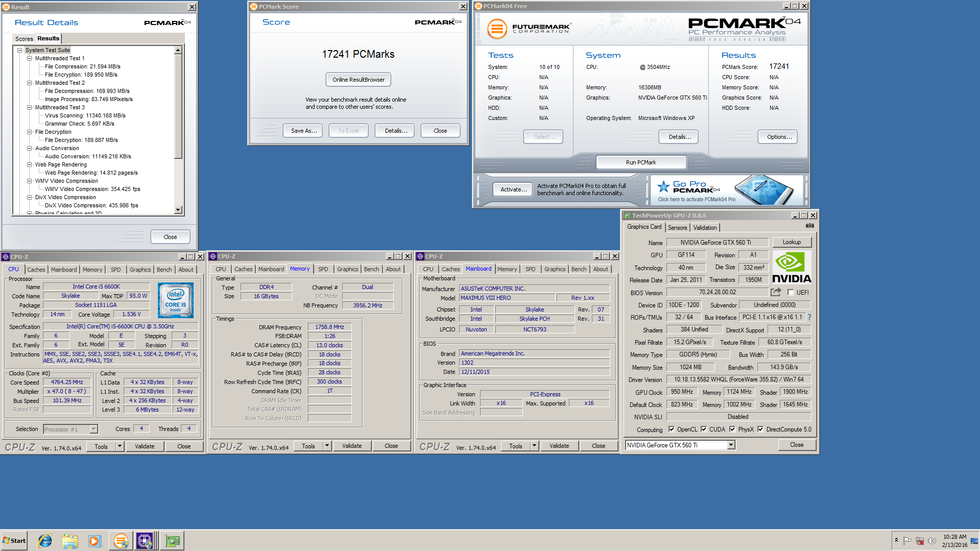Collapse the Web Page Rendering node
Image resolution: width=980 pixels, height=551 pixels.
30,164
